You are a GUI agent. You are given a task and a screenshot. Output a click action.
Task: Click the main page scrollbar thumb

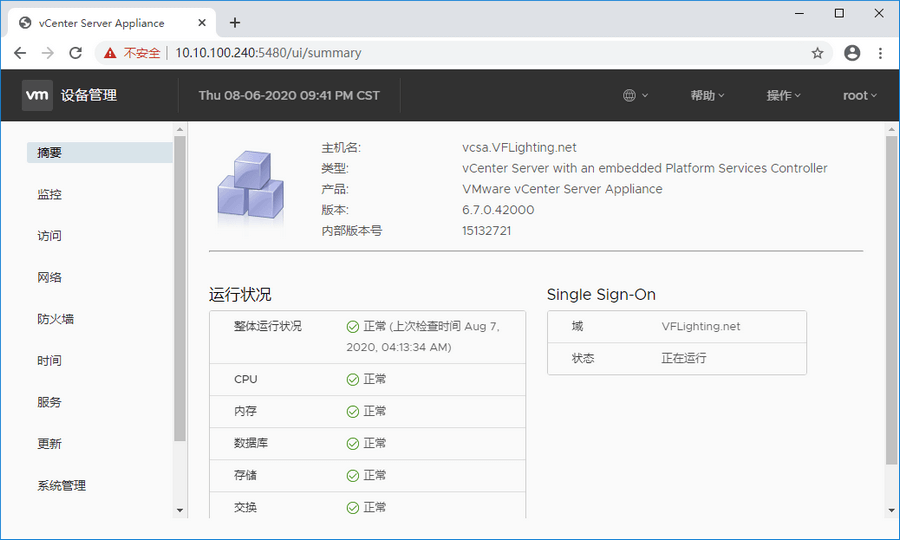point(891,300)
